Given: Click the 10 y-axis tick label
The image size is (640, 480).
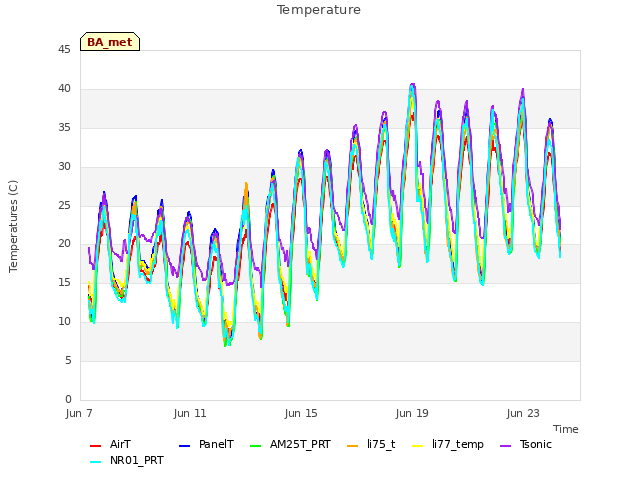Looking at the screenshot, I should (64, 322).
